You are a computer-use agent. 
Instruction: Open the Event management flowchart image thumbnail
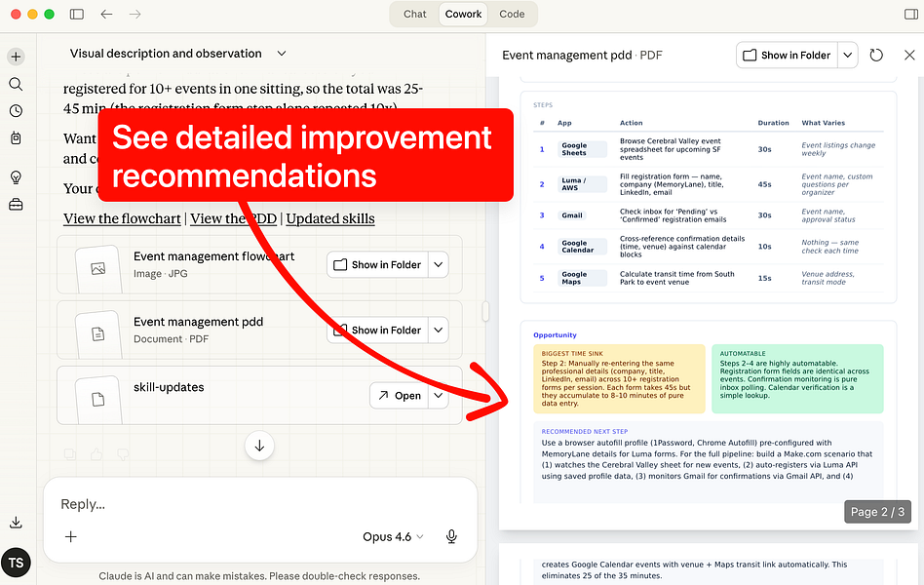pos(98,269)
